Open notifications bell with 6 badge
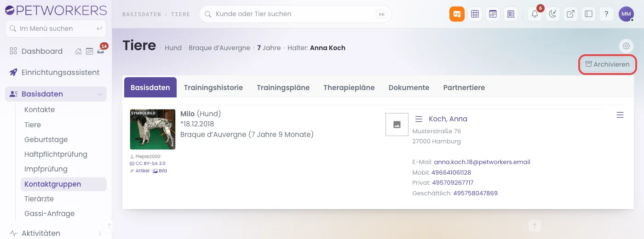Screen dimensions: 644x239 coord(535,14)
